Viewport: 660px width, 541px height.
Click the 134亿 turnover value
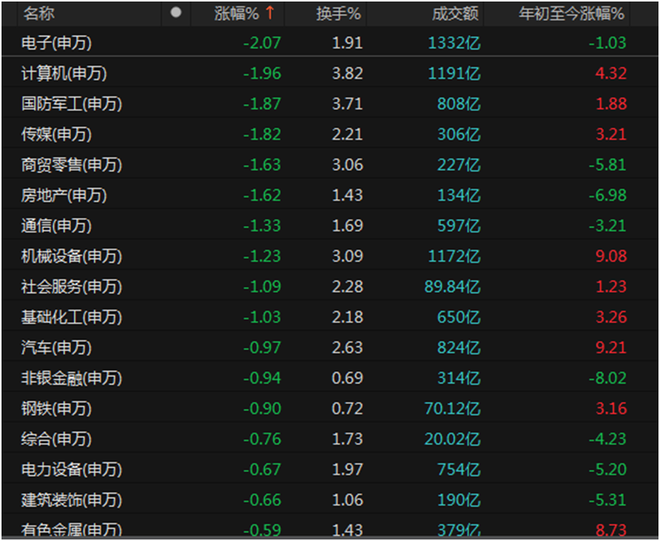[459, 195]
